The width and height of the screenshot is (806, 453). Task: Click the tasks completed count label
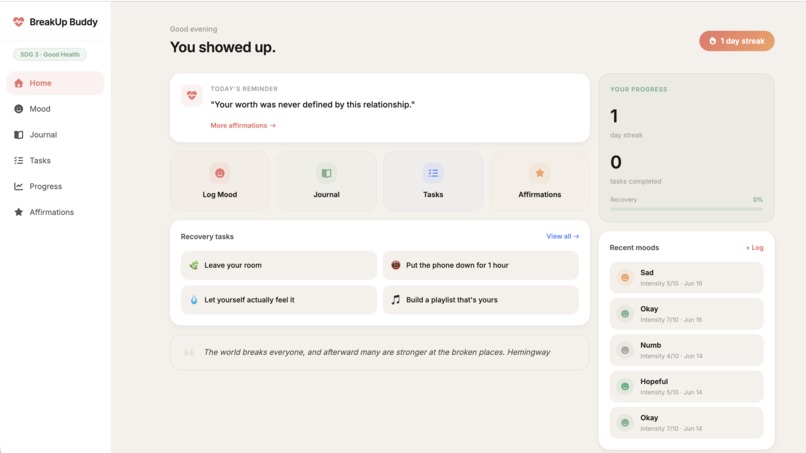pyautogui.click(x=635, y=182)
